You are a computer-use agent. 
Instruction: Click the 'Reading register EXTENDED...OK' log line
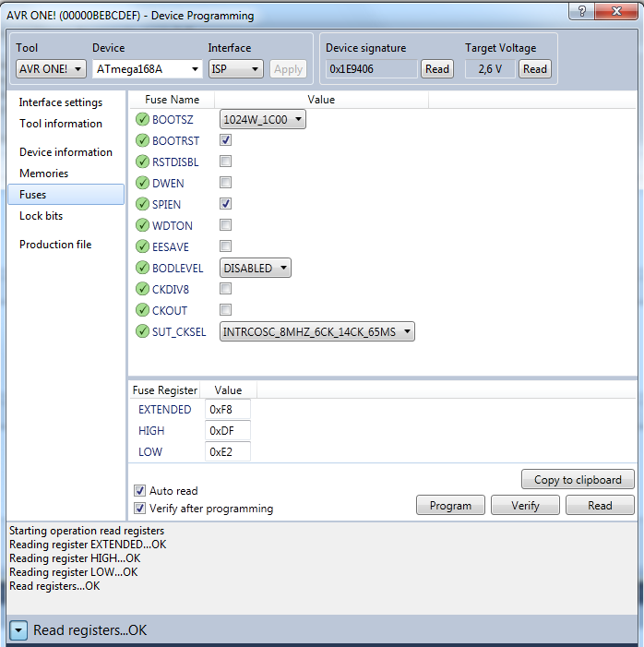88,545
